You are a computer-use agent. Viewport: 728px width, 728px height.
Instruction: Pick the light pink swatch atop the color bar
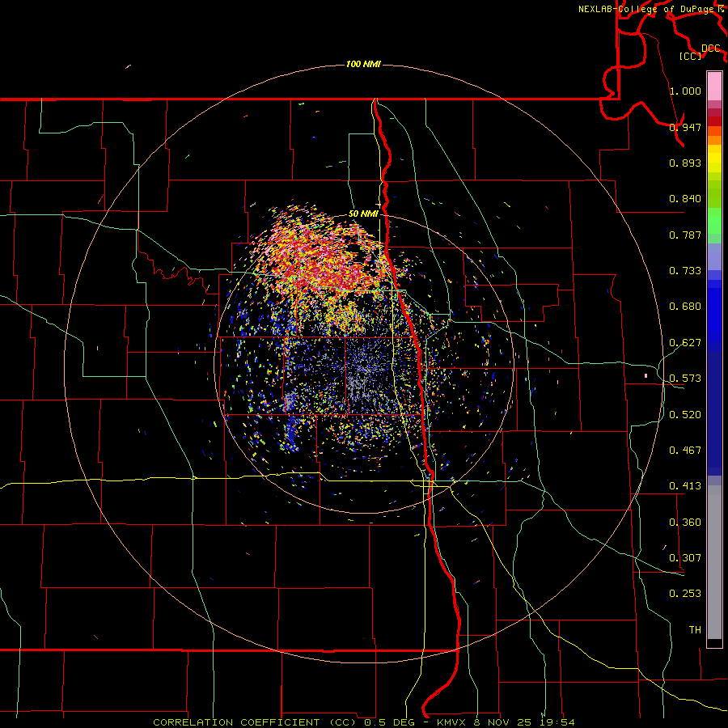click(x=714, y=87)
